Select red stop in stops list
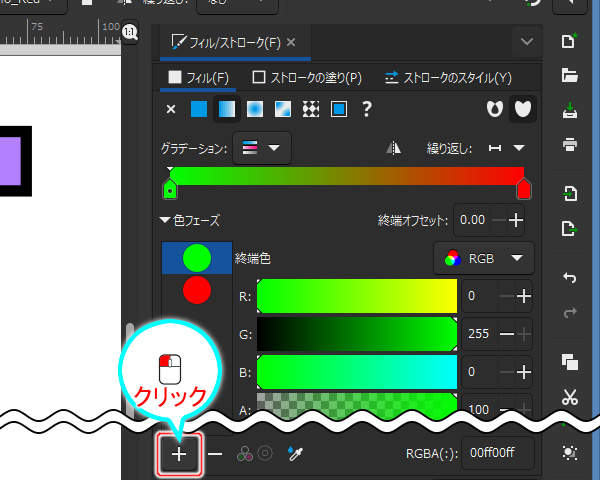The width and height of the screenshot is (600, 480). pos(197,290)
